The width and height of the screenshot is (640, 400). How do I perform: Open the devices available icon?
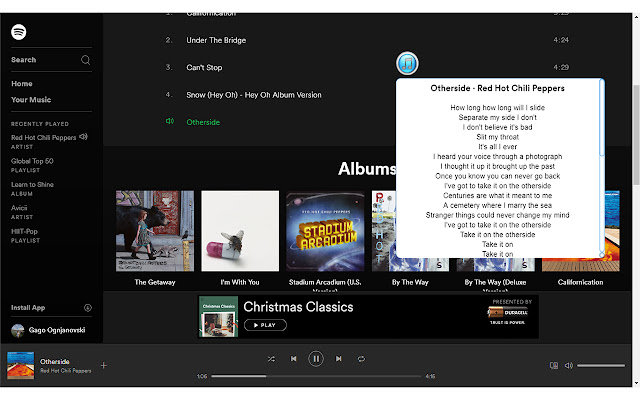pyautogui.click(x=553, y=365)
